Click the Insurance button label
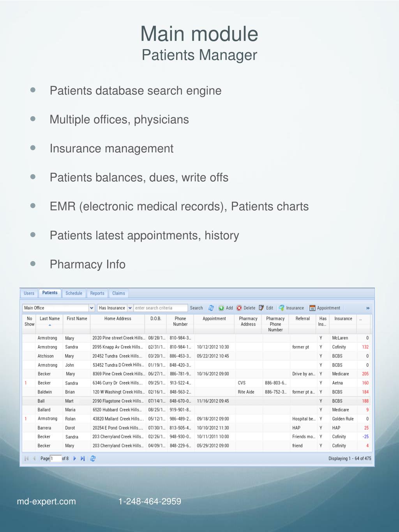399x532 pixels. point(295,308)
